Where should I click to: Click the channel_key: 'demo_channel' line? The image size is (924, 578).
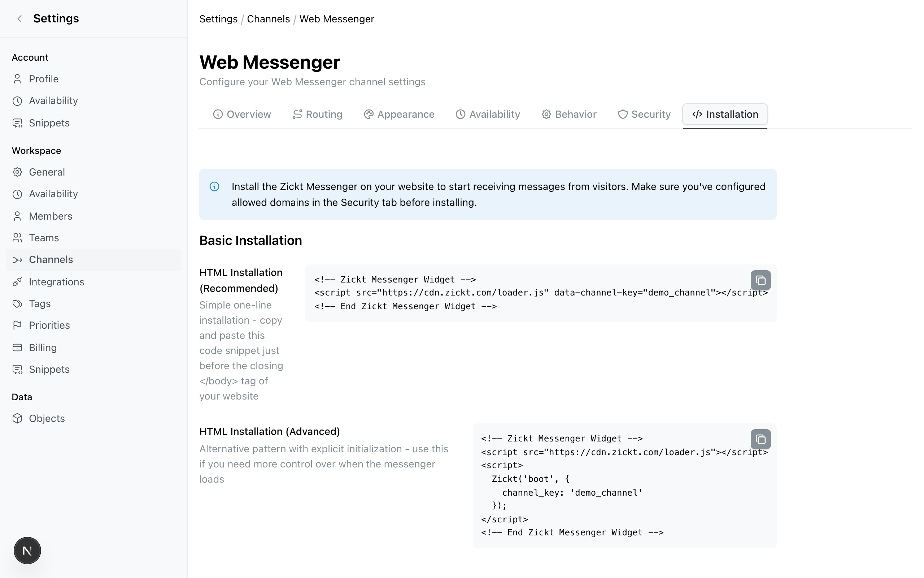[x=572, y=493]
